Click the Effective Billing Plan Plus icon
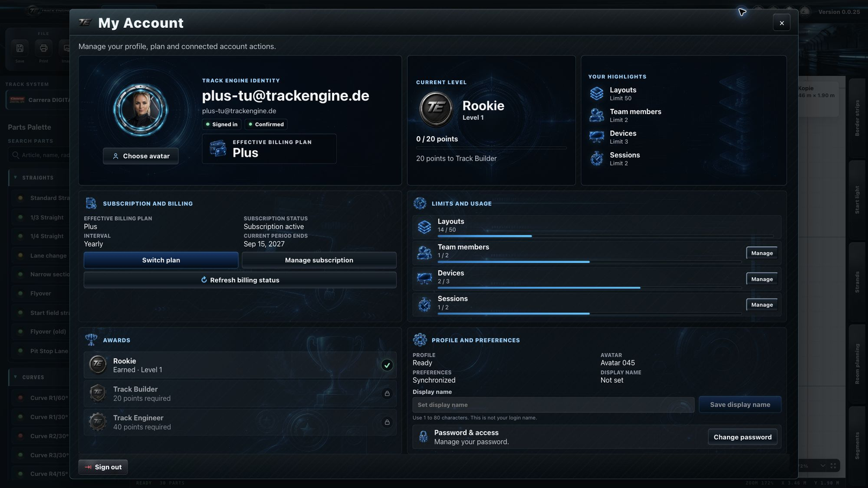The height and width of the screenshot is (488, 868). [218, 149]
